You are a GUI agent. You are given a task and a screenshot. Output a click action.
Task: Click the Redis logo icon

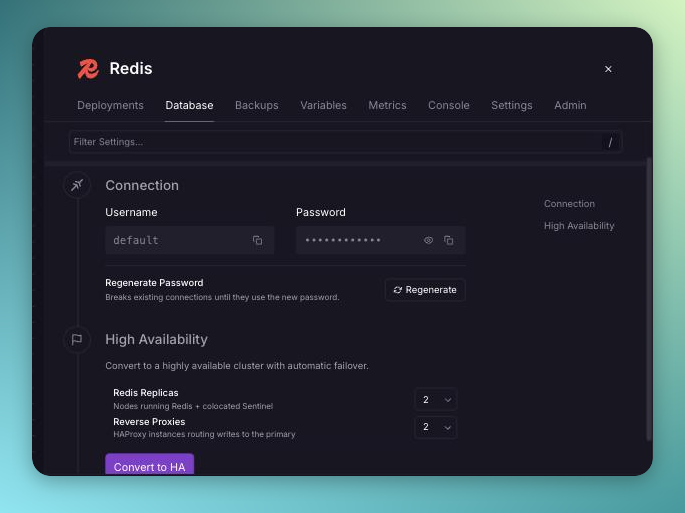tap(88, 69)
